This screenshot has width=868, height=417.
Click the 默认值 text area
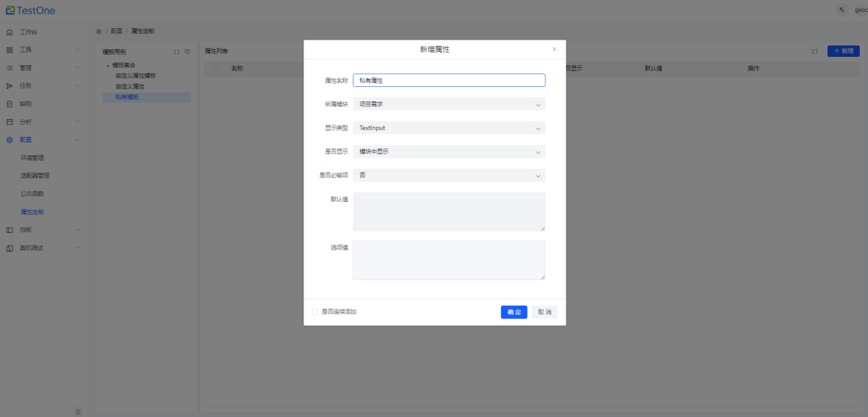click(x=449, y=212)
